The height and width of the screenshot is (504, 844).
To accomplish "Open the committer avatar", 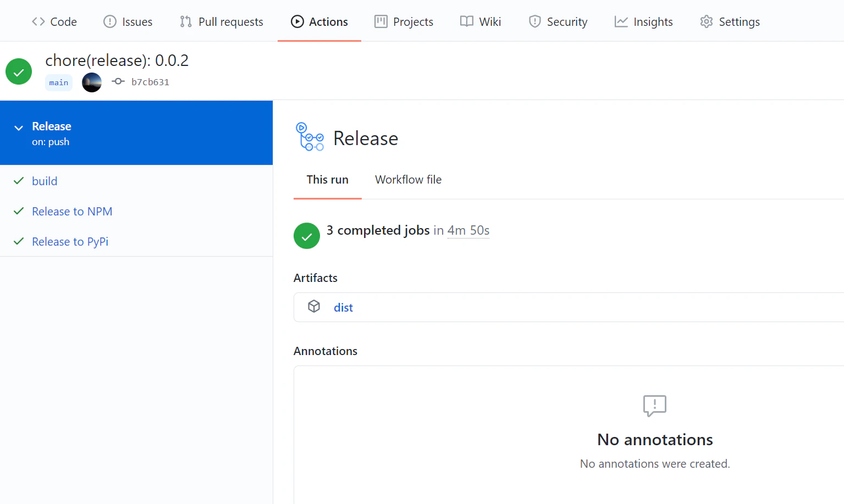I will point(92,82).
